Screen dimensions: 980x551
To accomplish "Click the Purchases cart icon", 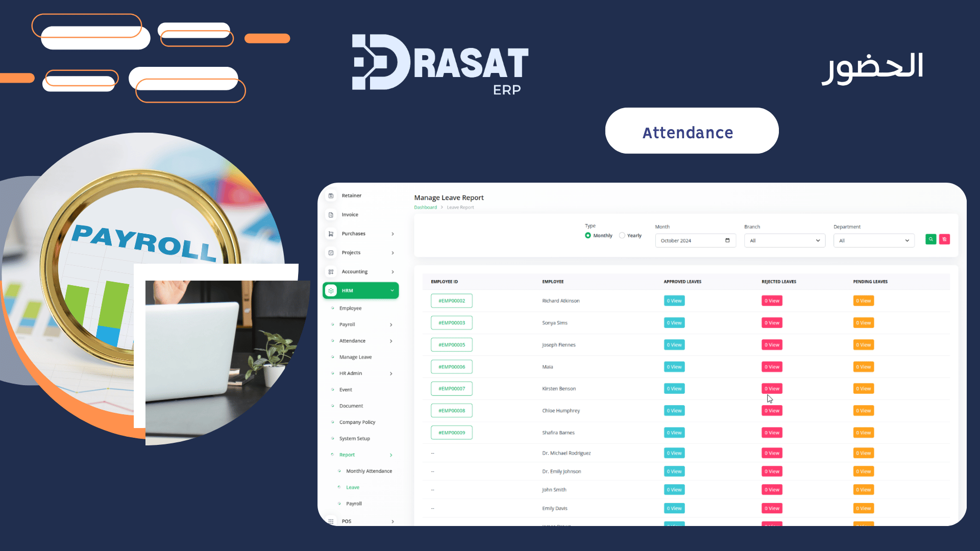I will click(331, 234).
